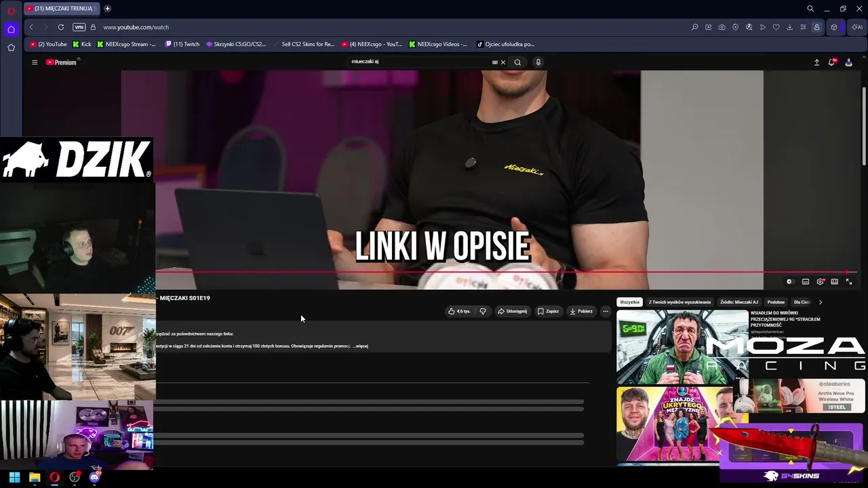Screen dimensions: 868x488
Task: Open the page zoom find icon in address bar
Action: pyautogui.click(x=695, y=27)
